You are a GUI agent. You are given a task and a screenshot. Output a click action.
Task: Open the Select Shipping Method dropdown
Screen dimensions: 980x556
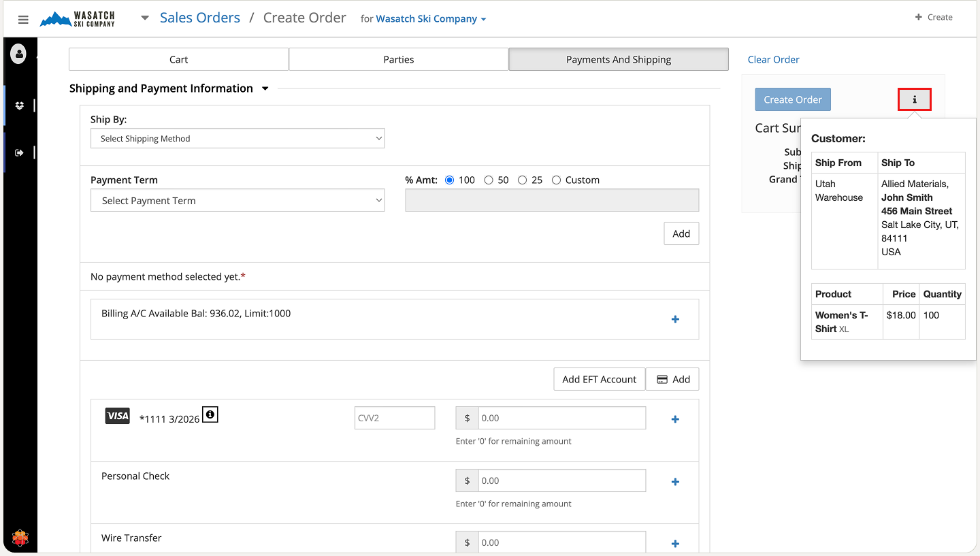238,139
